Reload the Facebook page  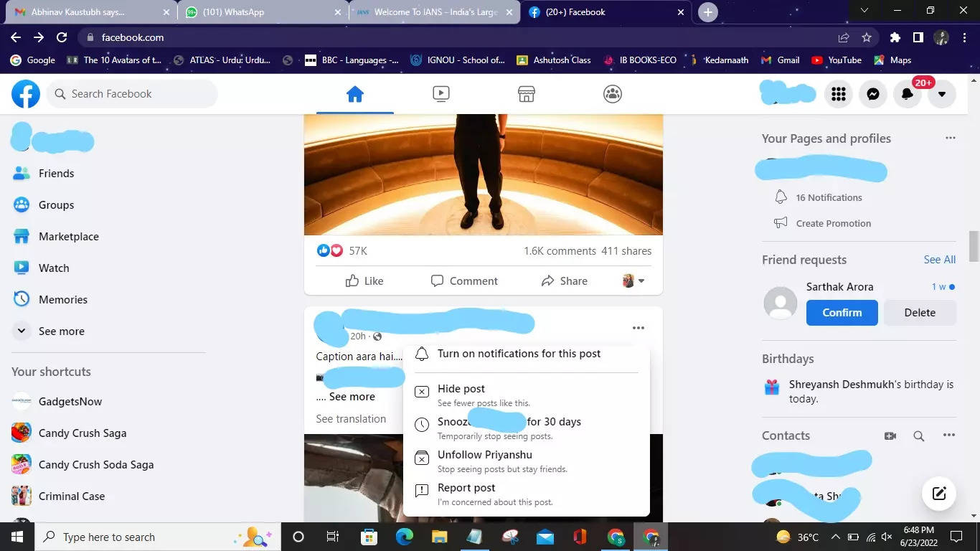click(62, 37)
